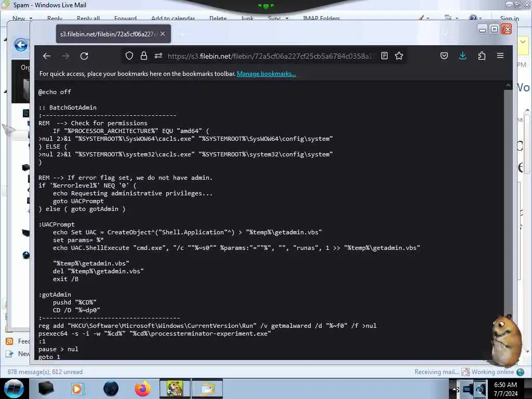Image resolution: width=532 pixels, height=399 pixels.
Task: Click the scrollbar up arrow
Action: (508, 86)
